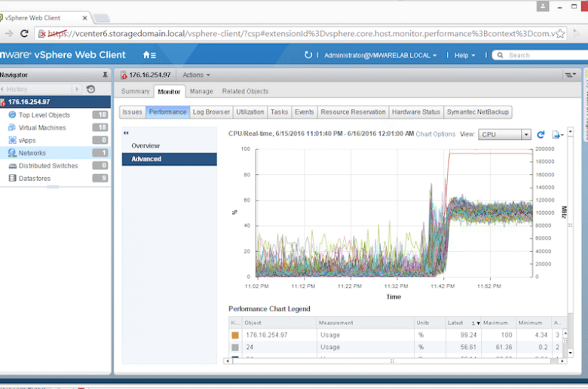
Task: Go forward with the navigator History arrow
Action: coord(77,89)
